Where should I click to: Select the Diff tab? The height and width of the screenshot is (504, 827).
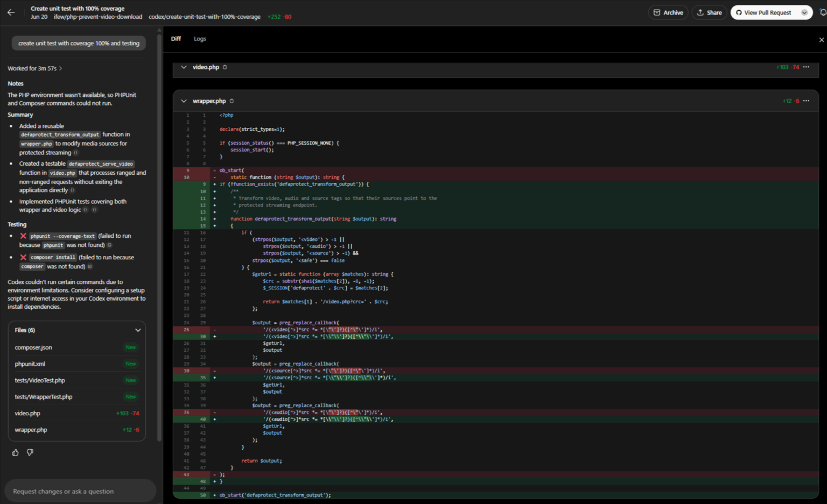[176, 38]
